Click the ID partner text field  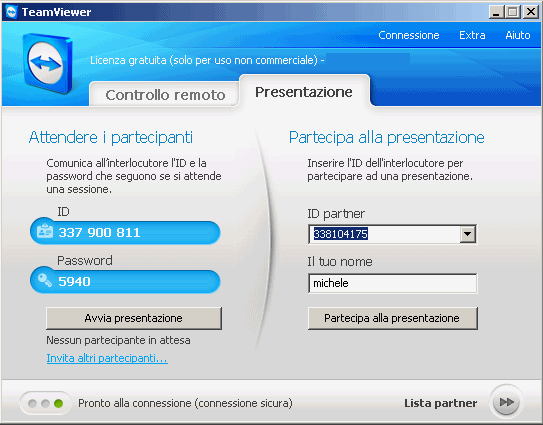(384, 234)
